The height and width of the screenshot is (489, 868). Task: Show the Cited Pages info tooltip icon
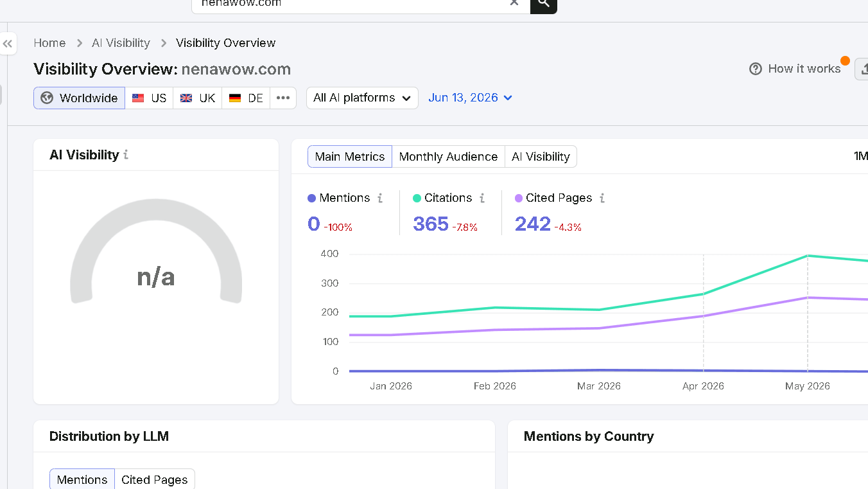602,198
